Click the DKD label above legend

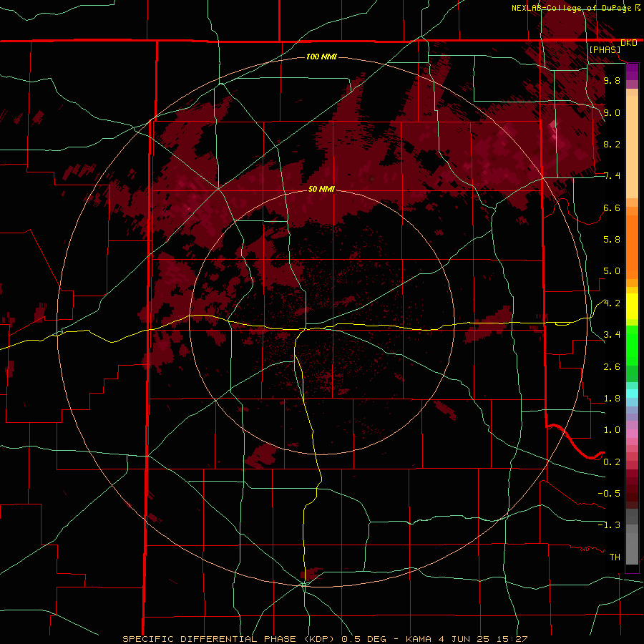(x=629, y=43)
